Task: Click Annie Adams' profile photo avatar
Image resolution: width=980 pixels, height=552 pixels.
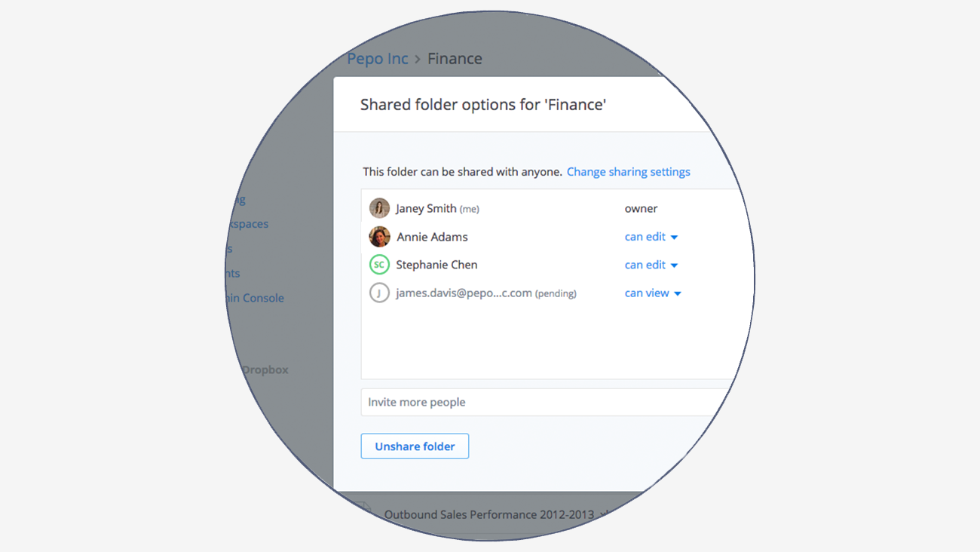Action: tap(379, 237)
